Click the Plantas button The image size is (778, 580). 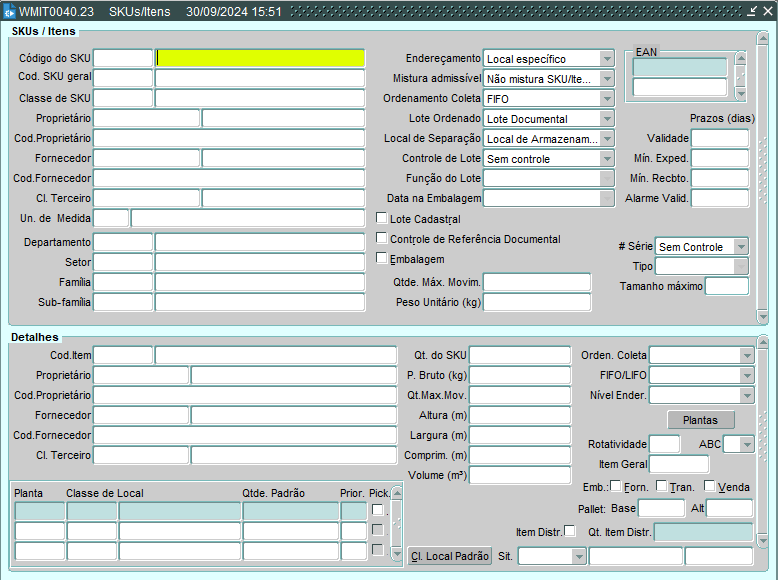click(x=700, y=420)
